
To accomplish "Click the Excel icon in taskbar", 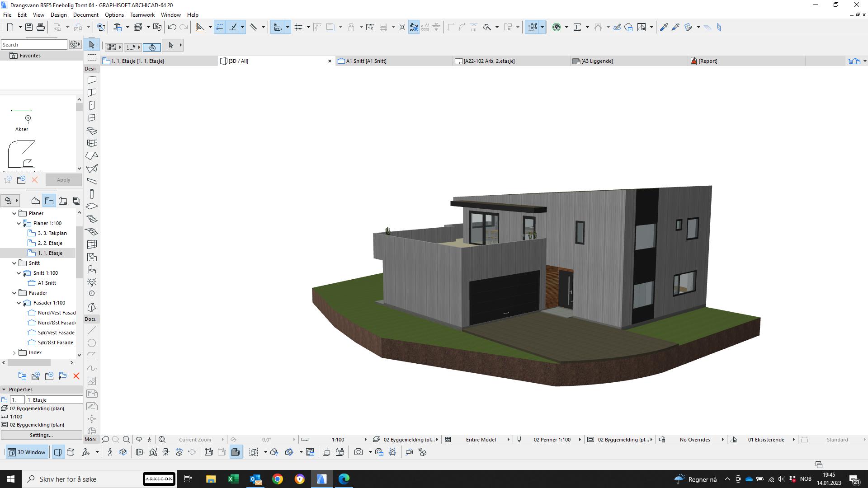I will [233, 479].
